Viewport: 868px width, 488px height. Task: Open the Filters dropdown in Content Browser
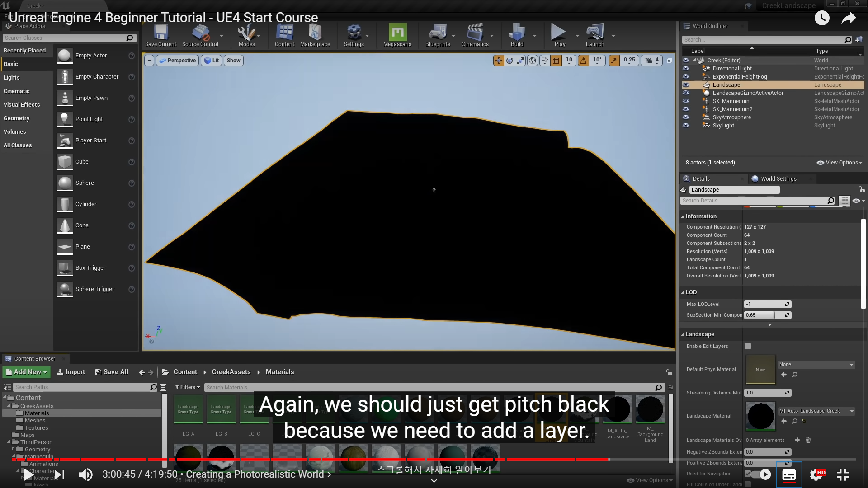click(x=187, y=387)
